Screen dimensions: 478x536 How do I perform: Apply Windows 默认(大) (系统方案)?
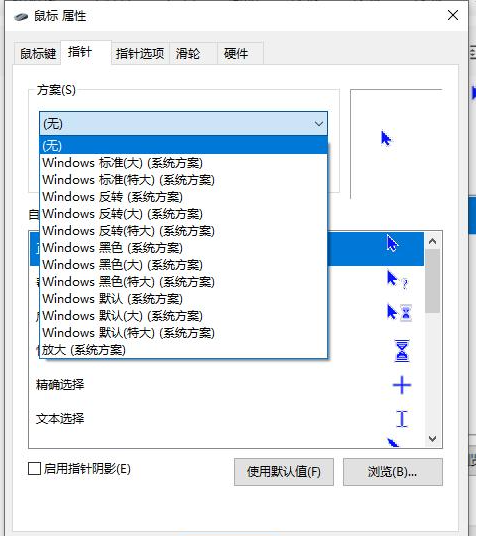(x=183, y=316)
